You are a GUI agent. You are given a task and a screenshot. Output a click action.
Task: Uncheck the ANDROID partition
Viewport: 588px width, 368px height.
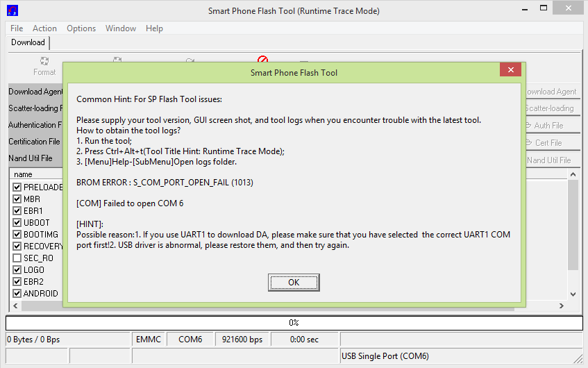17,293
